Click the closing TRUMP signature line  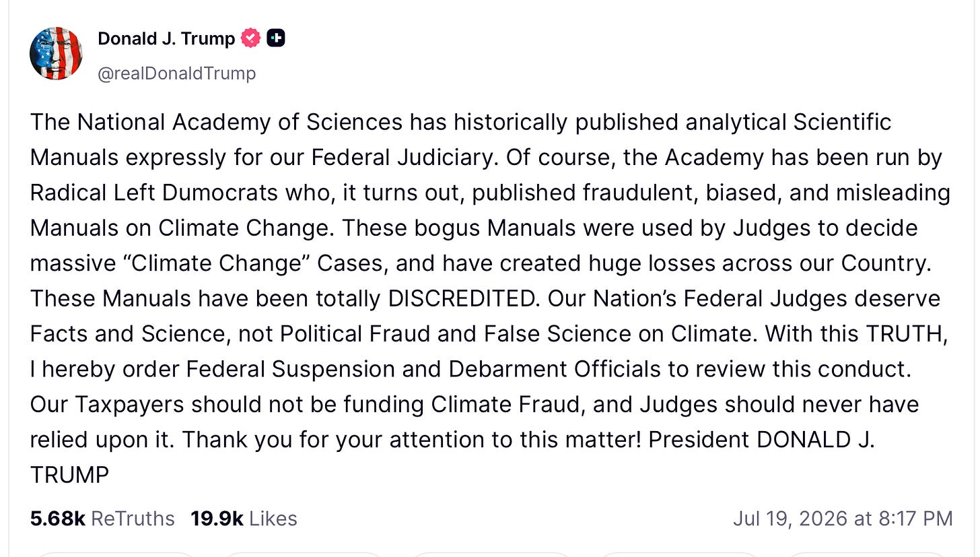[69, 475]
